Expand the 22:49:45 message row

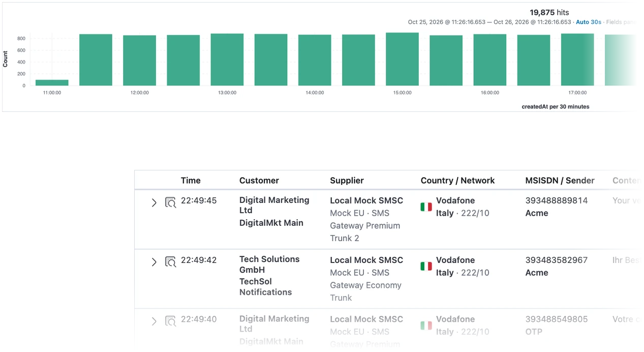tap(154, 203)
